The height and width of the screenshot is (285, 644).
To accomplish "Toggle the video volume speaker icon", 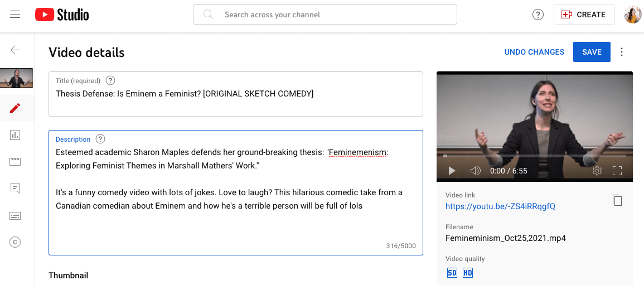I will click(475, 171).
